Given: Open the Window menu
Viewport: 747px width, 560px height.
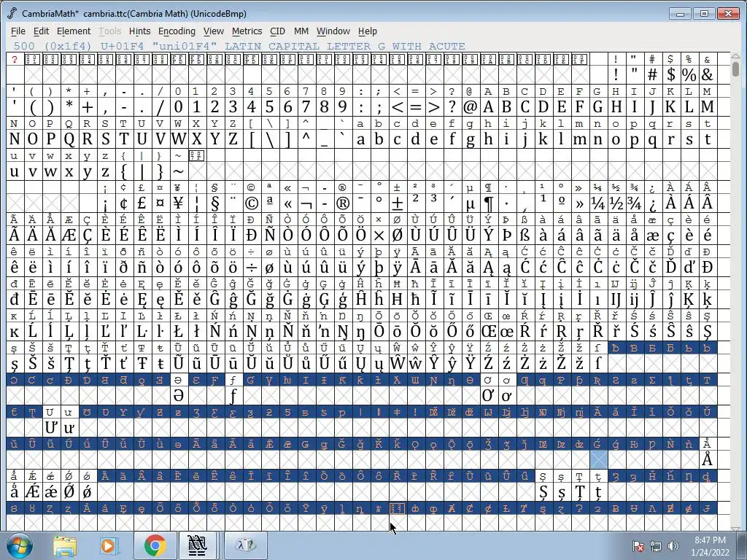Looking at the screenshot, I should click(333, 31).
